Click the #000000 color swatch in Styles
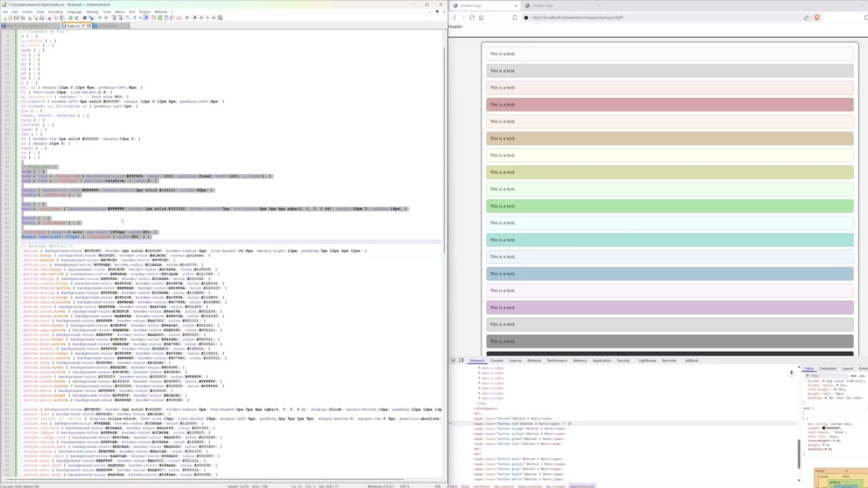 (x=823, y=428)
